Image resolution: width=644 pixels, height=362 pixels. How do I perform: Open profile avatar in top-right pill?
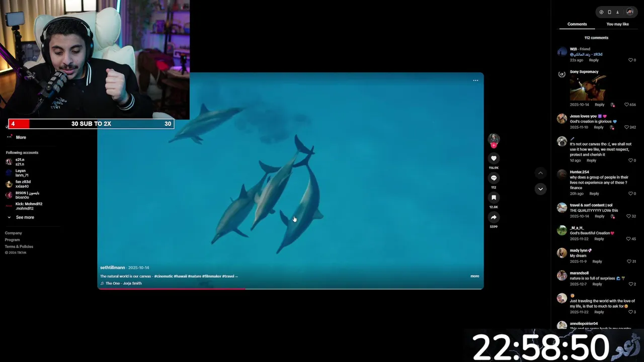point(629,12)
